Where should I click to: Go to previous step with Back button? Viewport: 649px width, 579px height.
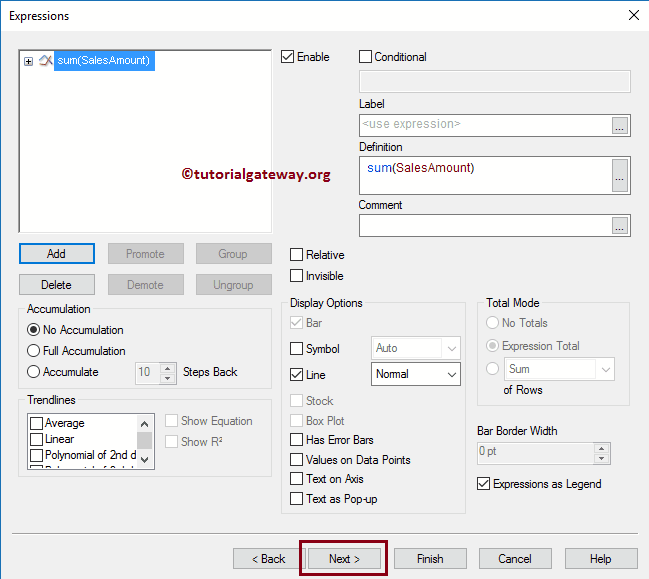268,559
